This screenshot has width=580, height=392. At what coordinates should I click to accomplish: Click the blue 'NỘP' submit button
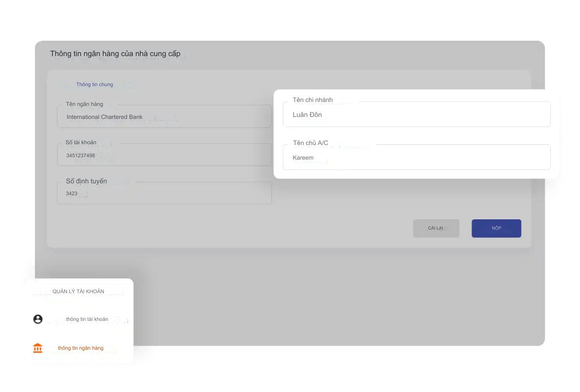(x=496, y=228)
